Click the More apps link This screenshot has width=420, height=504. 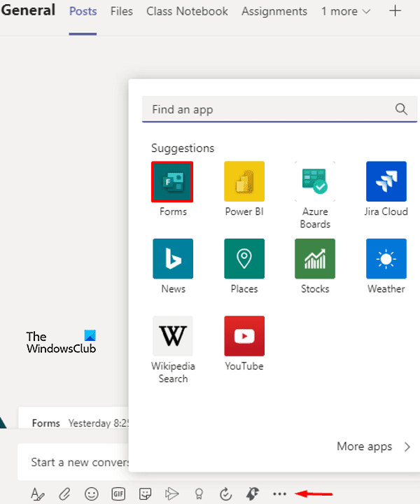tap(365, 447)
